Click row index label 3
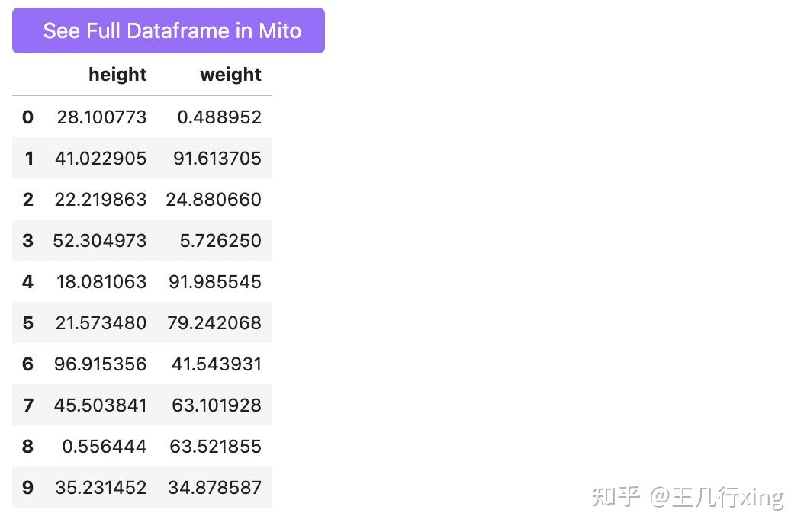The height and width of the screenshot is (532, 804). coord(27,240)
